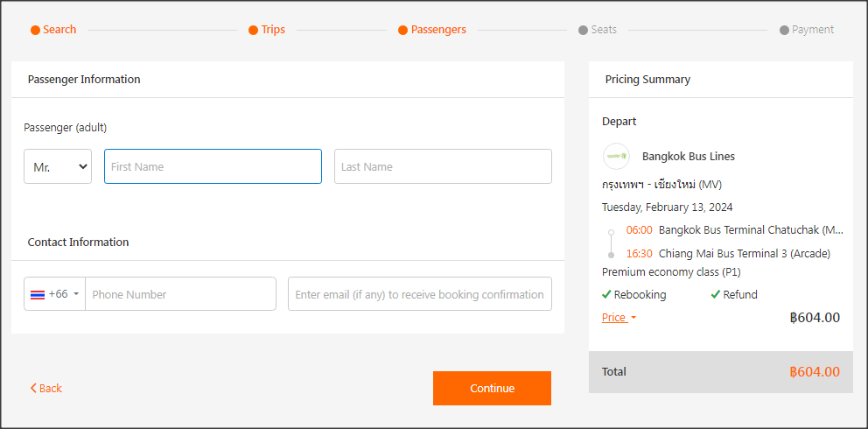Expand the +66 country code caret
The height and width of the screenshot is (429, 868).
click(76, 294)
